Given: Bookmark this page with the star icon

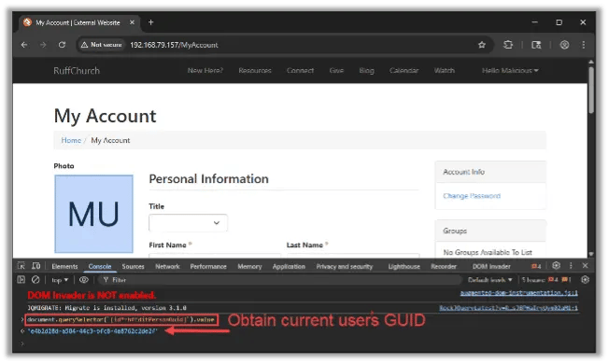Looking at the screenshot, I should (x=482, y=45).
